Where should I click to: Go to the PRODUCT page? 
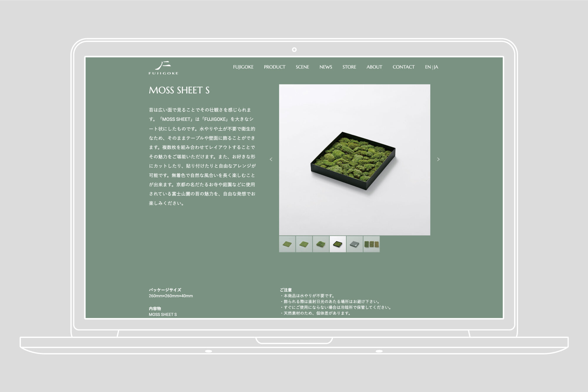(x=274, y=67)
